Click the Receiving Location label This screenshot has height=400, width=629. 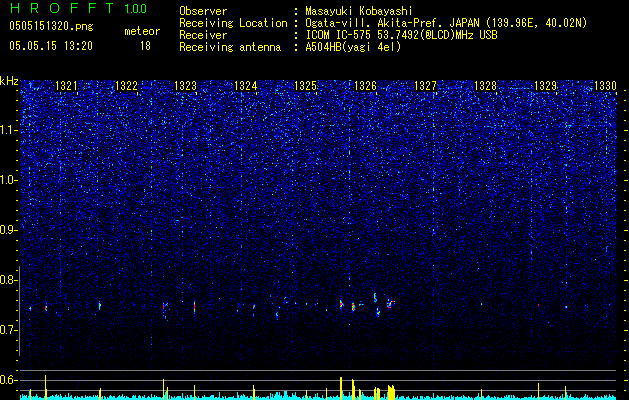pos(233,23)
